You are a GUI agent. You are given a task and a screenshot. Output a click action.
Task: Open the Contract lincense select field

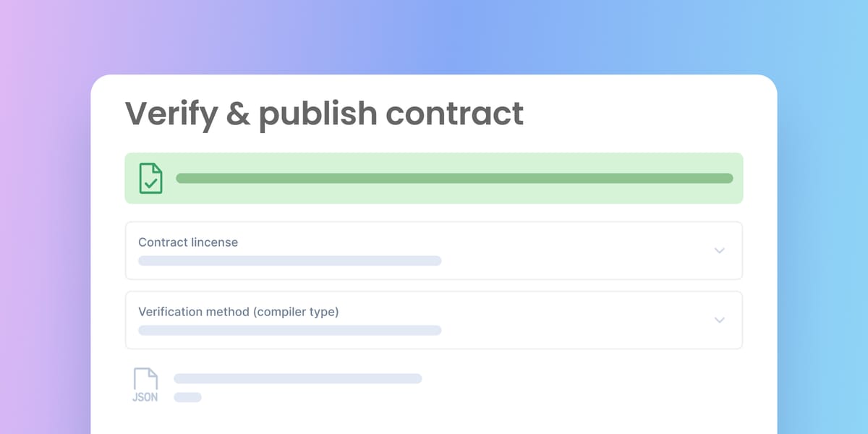pos(434,250)
